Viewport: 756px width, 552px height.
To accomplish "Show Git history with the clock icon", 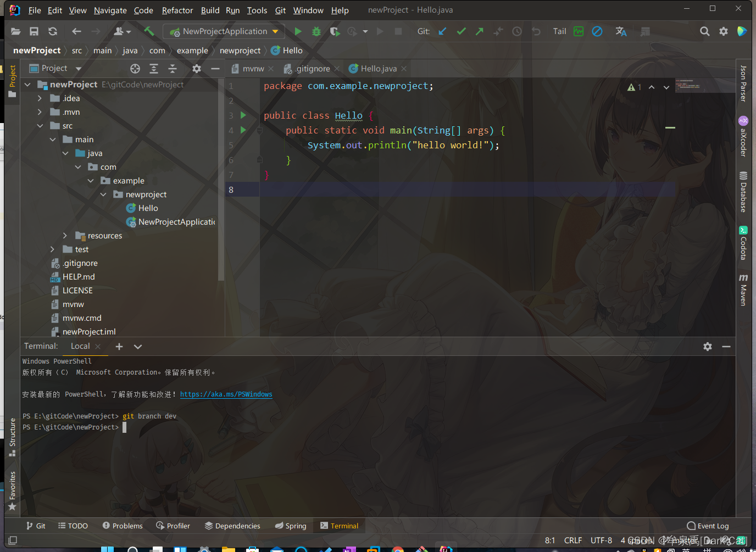I will [x=517, y=31].
